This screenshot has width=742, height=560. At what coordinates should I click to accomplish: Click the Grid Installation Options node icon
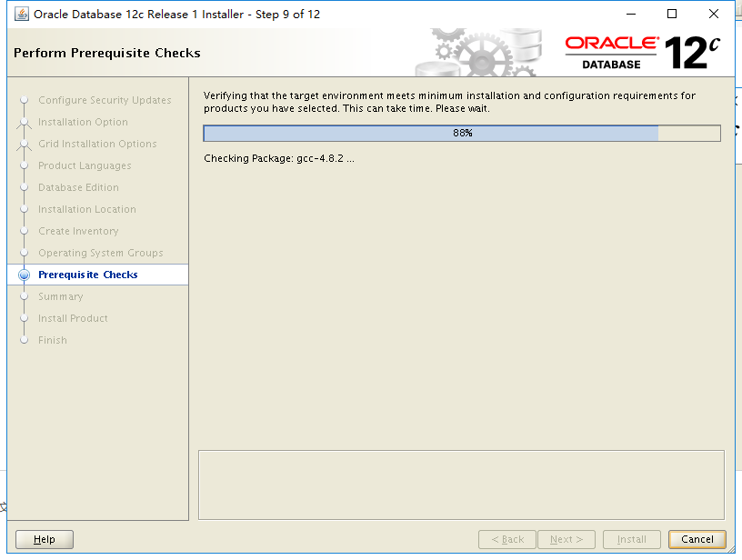coord(25,145)
